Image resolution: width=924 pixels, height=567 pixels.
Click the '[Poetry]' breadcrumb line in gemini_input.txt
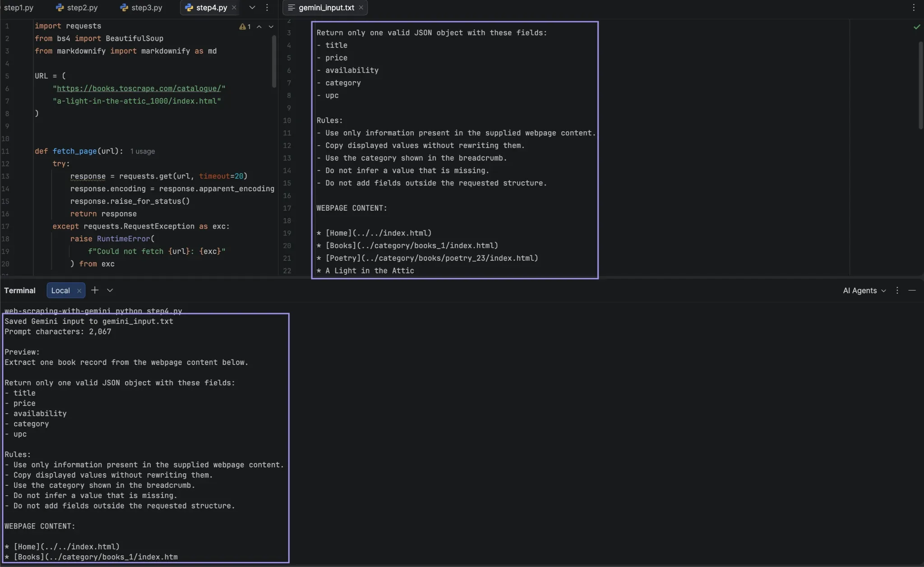tap(427, 258)
